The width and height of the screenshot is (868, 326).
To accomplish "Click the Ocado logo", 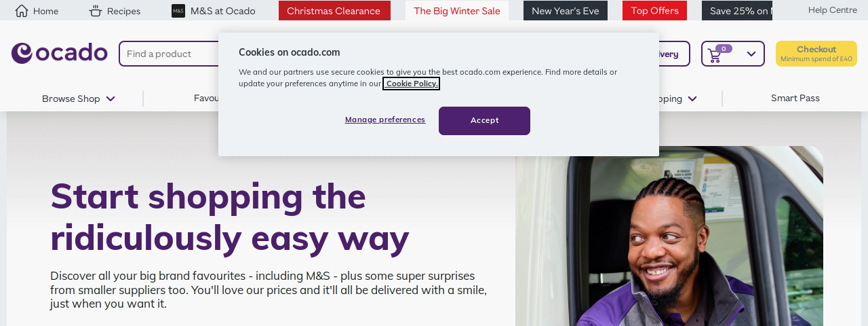I will (60, 53).
